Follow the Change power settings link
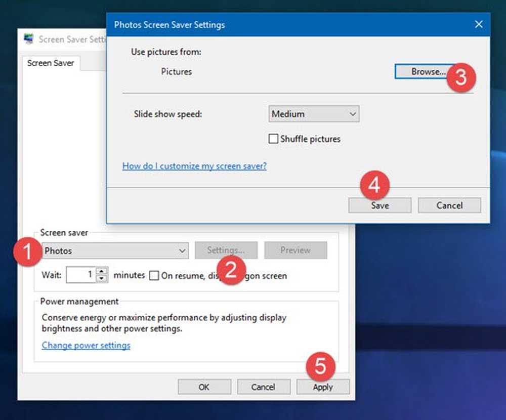The height and width of the screenshot is (420, 506). (86, 346)
